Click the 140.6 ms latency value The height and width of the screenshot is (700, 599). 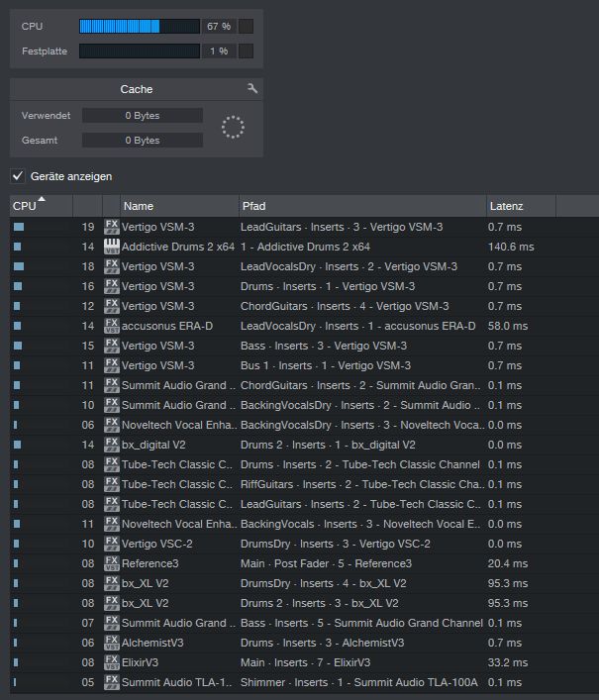click(511, 247)
